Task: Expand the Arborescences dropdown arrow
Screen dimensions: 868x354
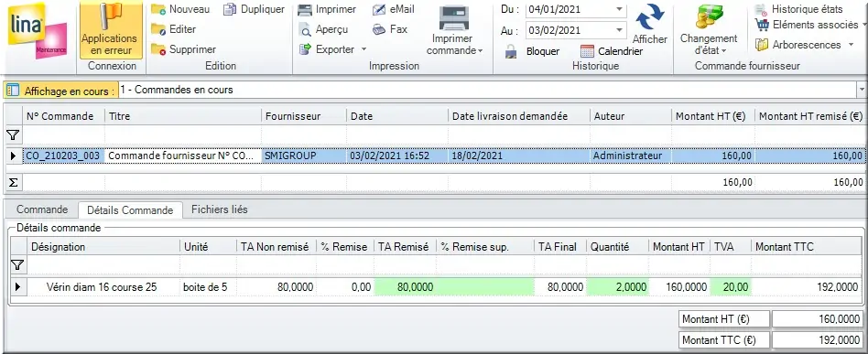Action: click(x=851, y=45)
